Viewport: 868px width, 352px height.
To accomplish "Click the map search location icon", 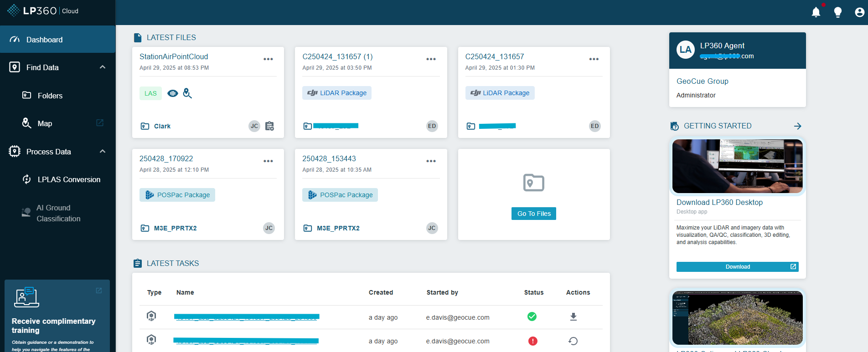I will coord(187,93).
